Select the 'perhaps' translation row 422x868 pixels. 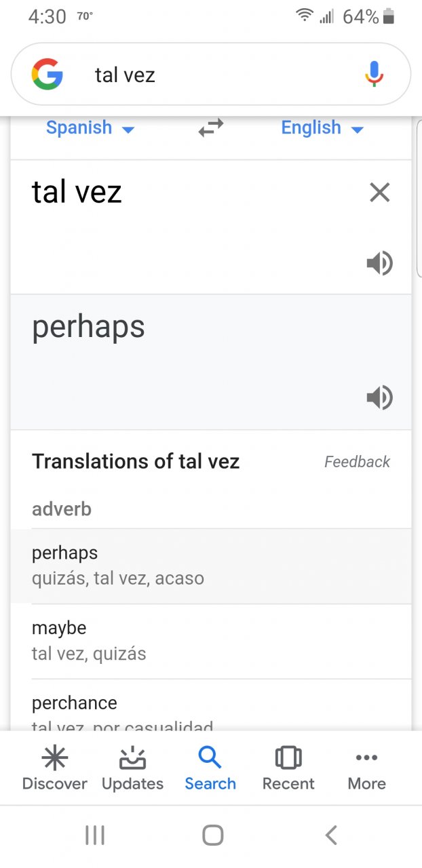210,566
